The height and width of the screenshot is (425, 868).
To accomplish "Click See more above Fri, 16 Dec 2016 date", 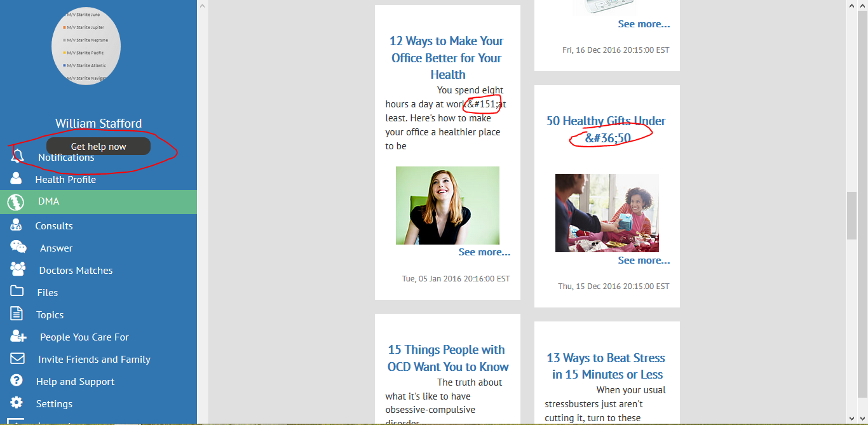I will [x=644, y=24].
